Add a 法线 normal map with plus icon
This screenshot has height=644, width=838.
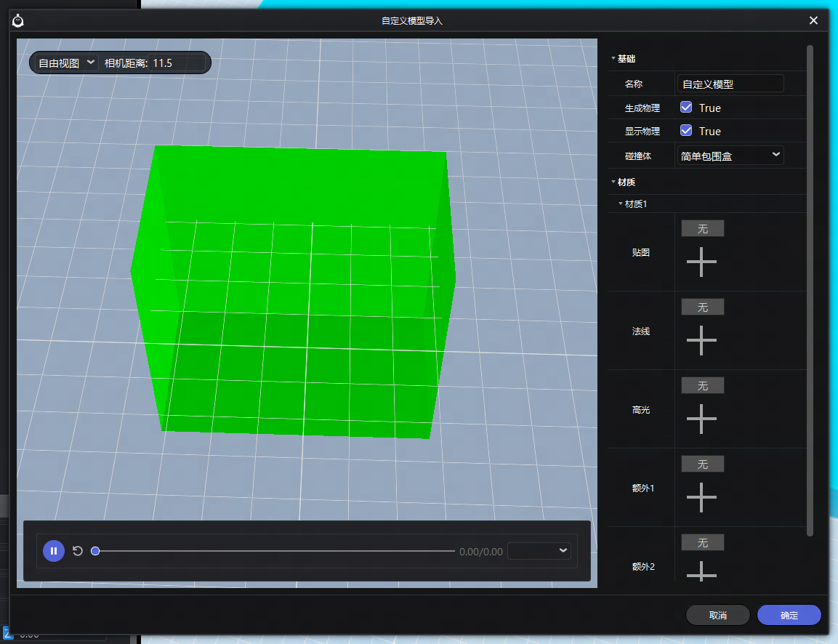701,340
